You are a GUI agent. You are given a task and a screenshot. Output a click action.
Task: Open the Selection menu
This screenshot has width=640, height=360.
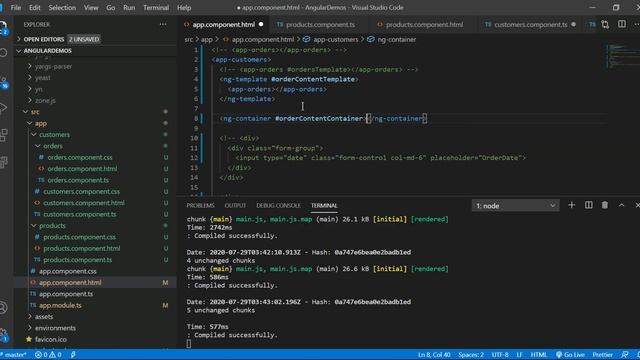[62, 7]
